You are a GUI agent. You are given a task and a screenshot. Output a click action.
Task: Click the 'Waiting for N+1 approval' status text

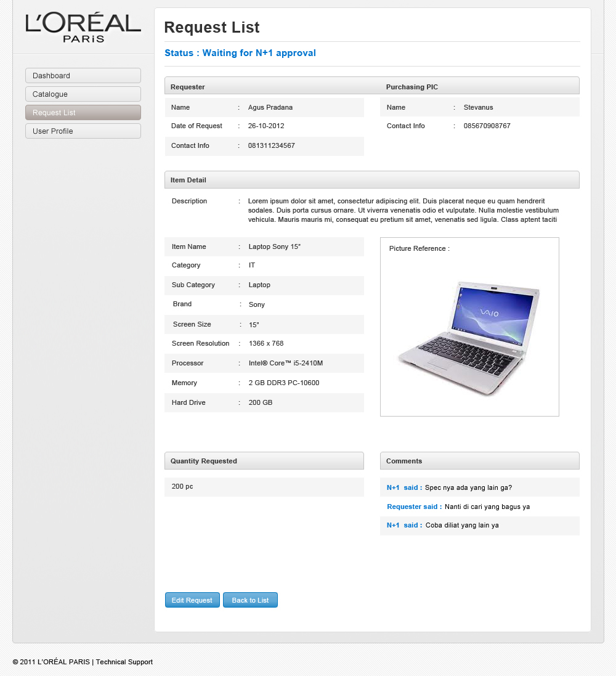click(240, 53)
